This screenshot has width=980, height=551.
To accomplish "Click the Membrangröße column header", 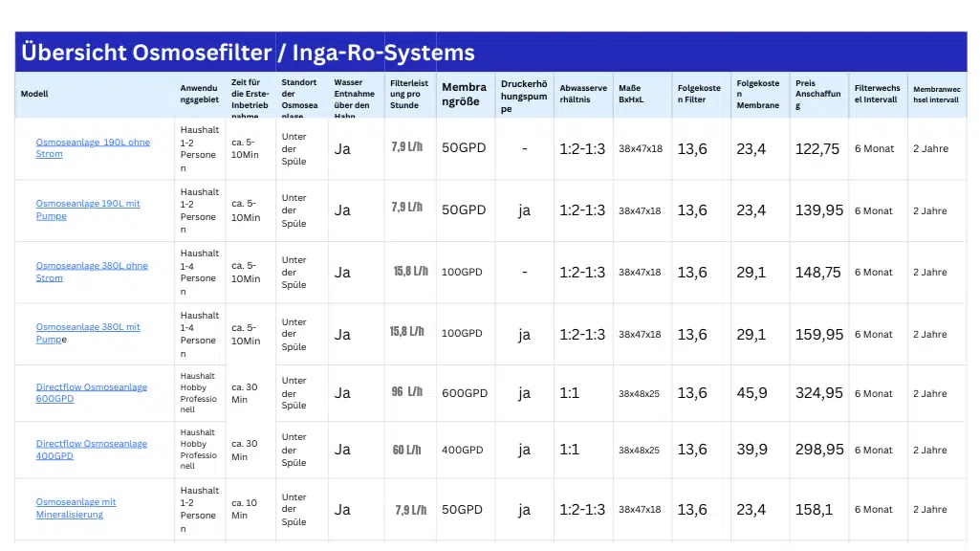I will [x=464, y=95].
